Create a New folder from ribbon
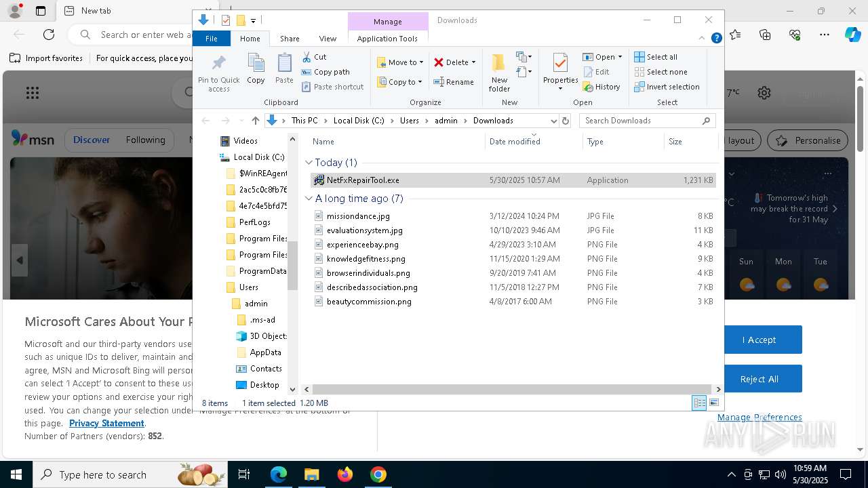This screenshot has width=868, height=488. pos(499,73)
